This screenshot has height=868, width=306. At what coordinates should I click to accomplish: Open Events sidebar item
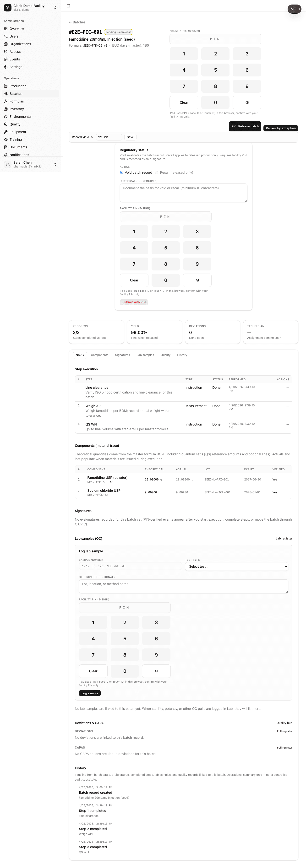[x=30, y=59]
